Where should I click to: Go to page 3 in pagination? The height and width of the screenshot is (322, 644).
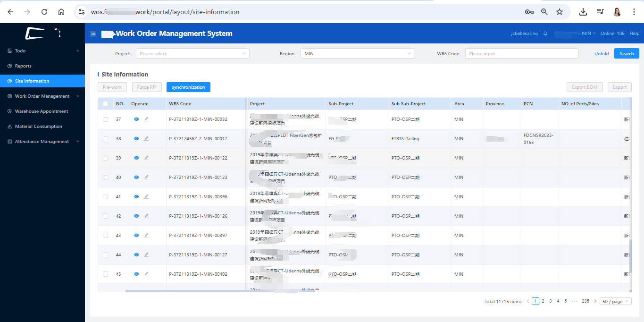coord(551,301)
